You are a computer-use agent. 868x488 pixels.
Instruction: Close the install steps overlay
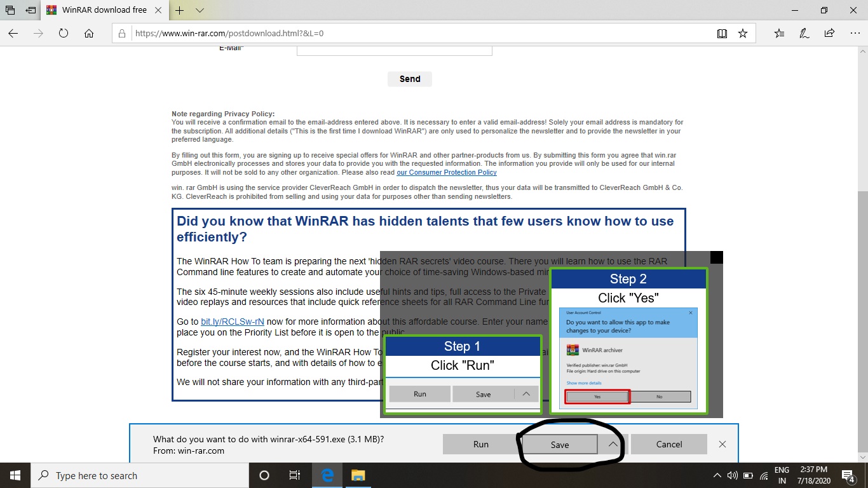coord(716,257)
